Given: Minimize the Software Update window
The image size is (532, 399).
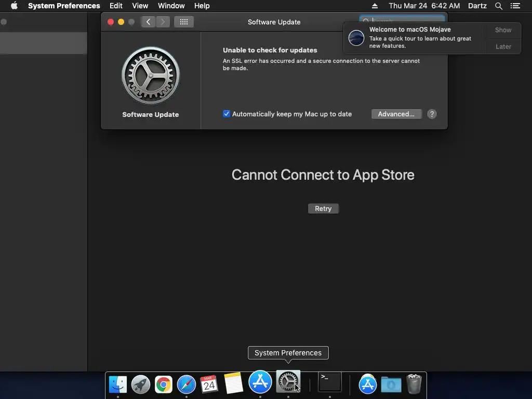Looking at the screenshot, I should 121,22.
